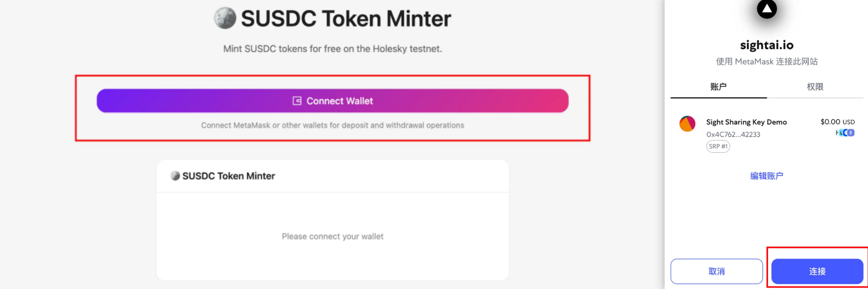Click the "Please connect your wallet" message
This screenshot has height=289, width=868.
click(332, 236)
